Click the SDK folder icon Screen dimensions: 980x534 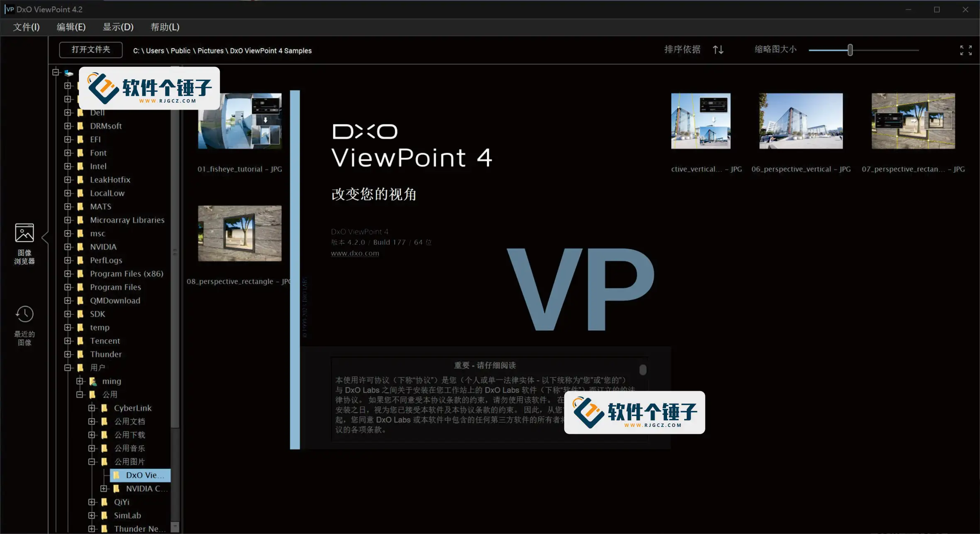point(80,314)
